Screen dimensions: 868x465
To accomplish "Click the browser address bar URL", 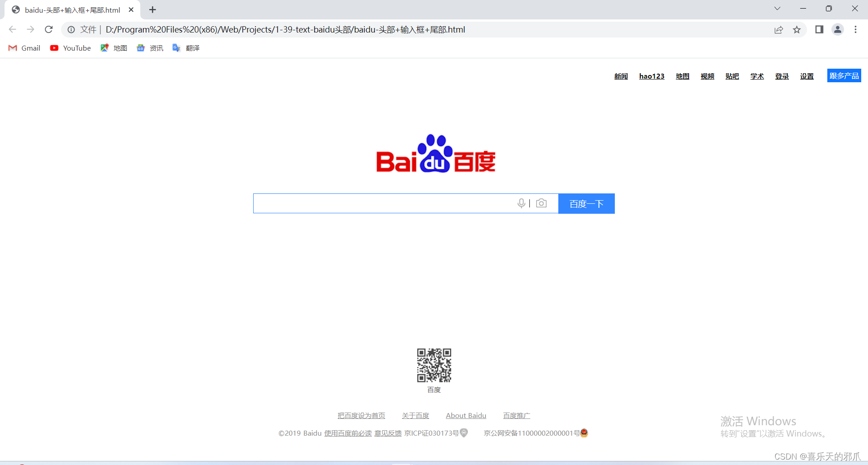I will pos(285,29).
